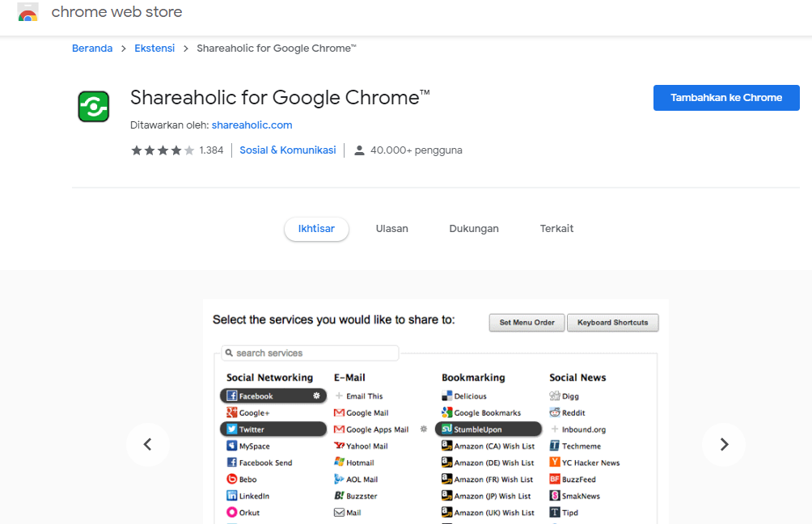Select the StumbleUpon bookmarking icon
The image size is (812, 524).
coord(446,429)
